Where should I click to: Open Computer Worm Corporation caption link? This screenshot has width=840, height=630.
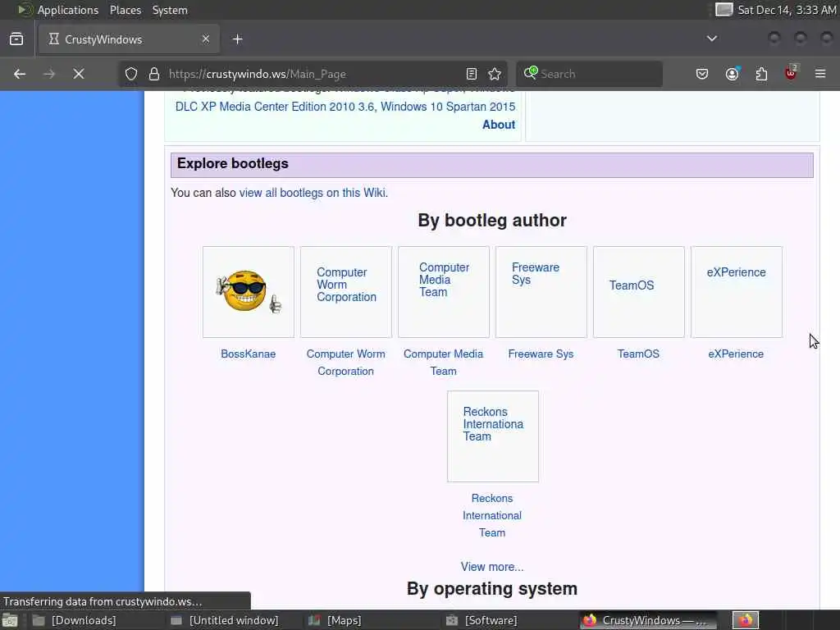click(x=346, y=363)
